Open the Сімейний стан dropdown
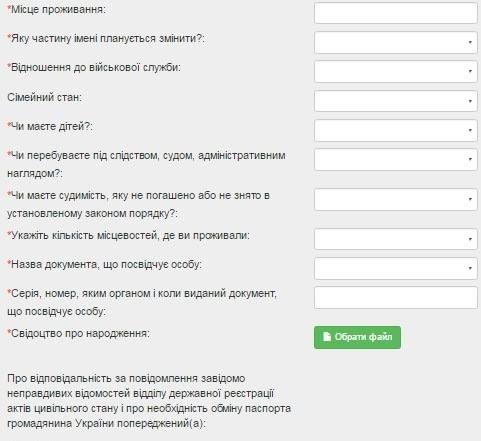 pyautogui.click(x=396, y=101)
